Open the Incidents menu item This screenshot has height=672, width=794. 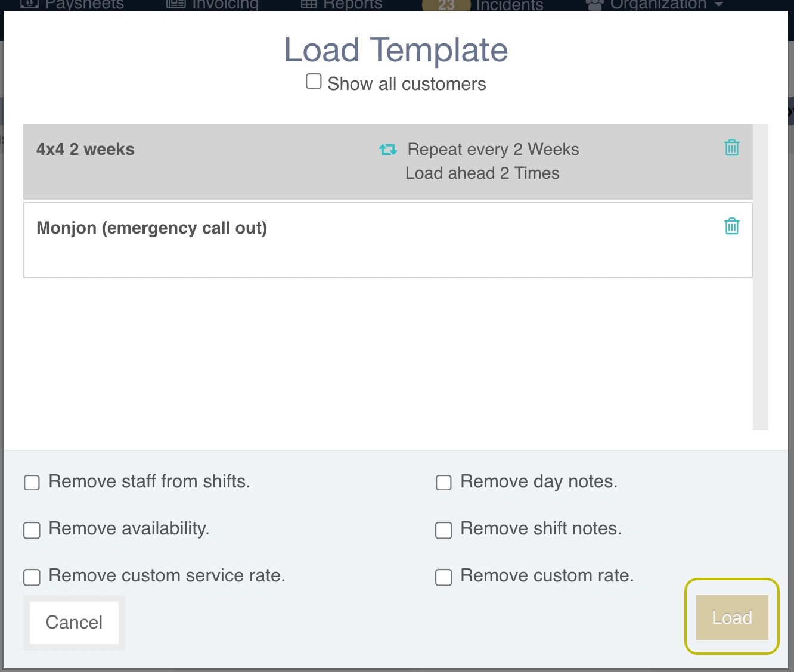click(510, 5)
